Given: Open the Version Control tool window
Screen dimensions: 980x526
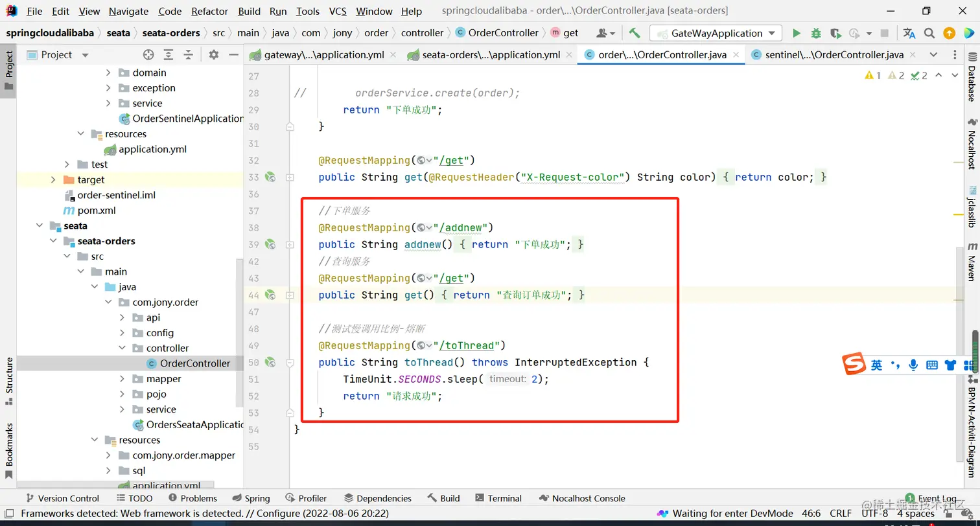Looking at the screenshot, I should pos(62,498).
